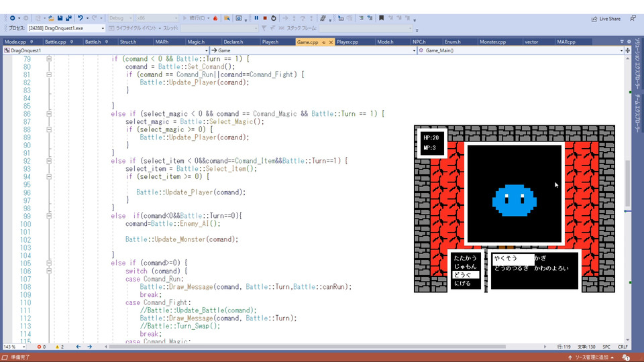Click the next issue right arrow

[x=89, y=347]
